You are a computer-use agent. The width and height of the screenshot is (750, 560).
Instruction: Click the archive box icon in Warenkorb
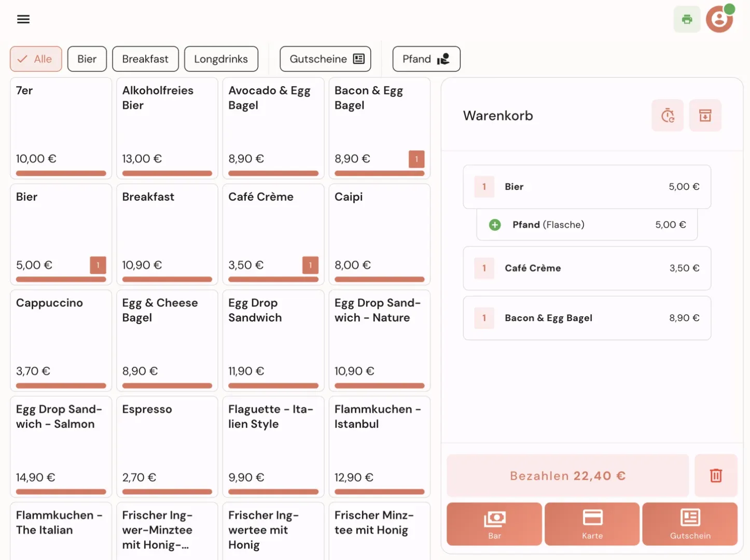point(705,115)
